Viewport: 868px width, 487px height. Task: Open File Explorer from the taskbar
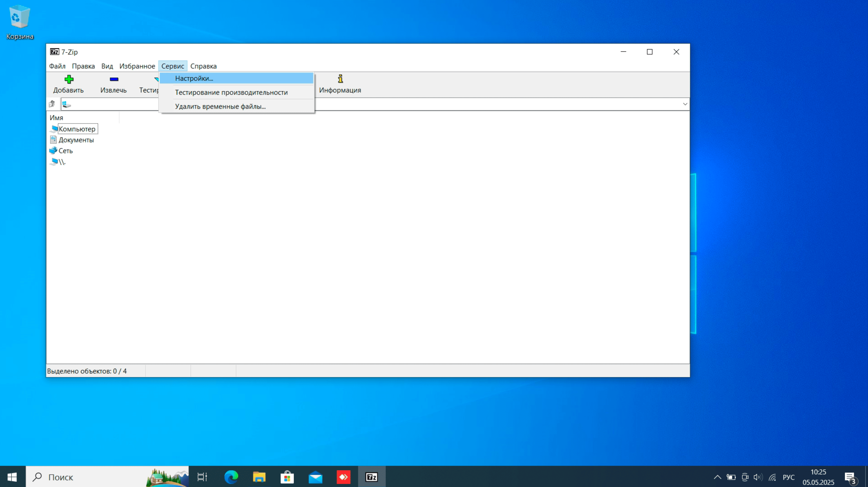click(x=259, y=477)
